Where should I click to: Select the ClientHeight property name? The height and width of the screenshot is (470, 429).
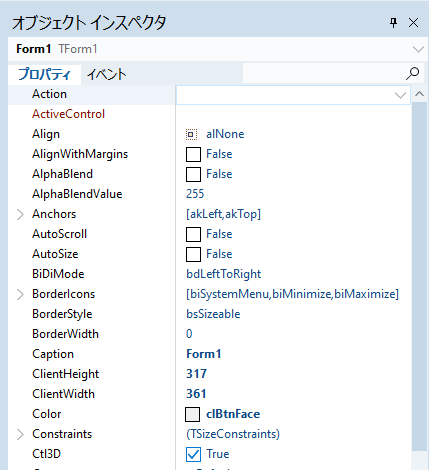click(65, 374)
